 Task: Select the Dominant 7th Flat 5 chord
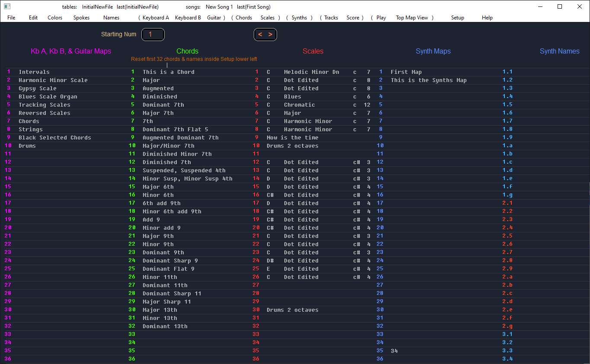pyautogui.click(x=175, y=130)
